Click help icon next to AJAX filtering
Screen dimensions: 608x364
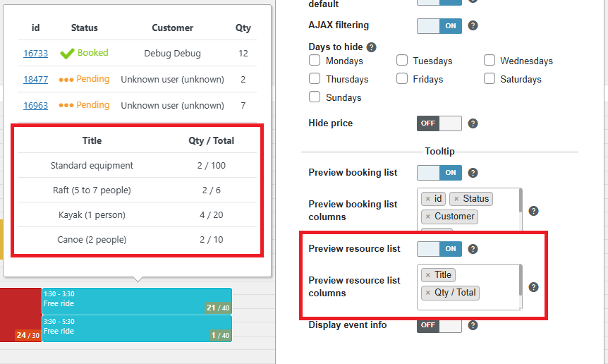[473, 25]
